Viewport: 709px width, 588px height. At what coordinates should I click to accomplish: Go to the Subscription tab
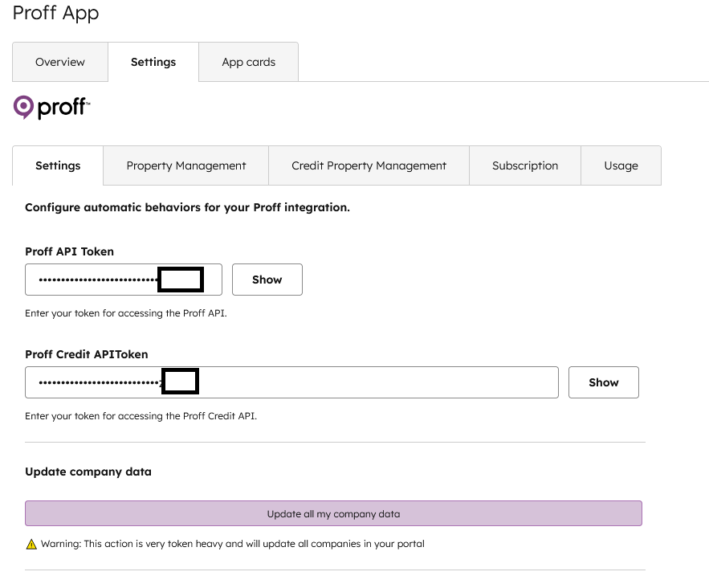pyautogui.click(x=525, y=165)
